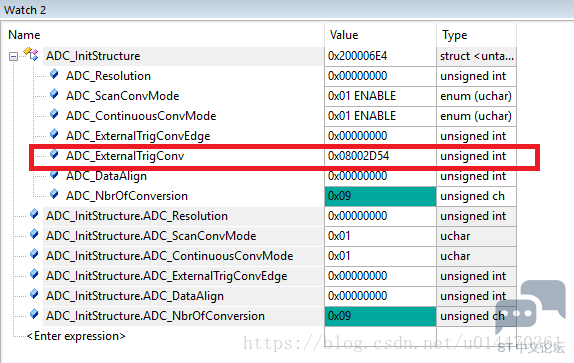The height and width of the screenshot is (363, 574).
Task: Click the struct <unta... type cell
Action: 477,56
